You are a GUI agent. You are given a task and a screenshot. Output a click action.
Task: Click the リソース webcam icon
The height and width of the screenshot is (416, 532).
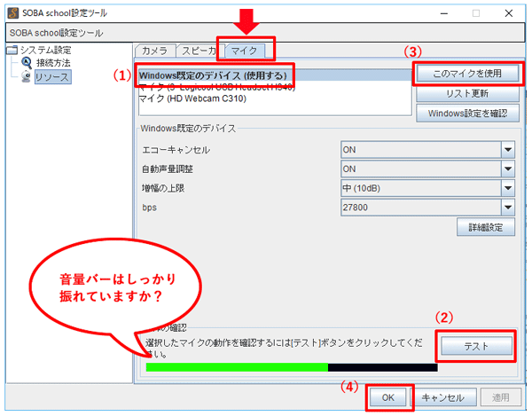coord(26,76)
